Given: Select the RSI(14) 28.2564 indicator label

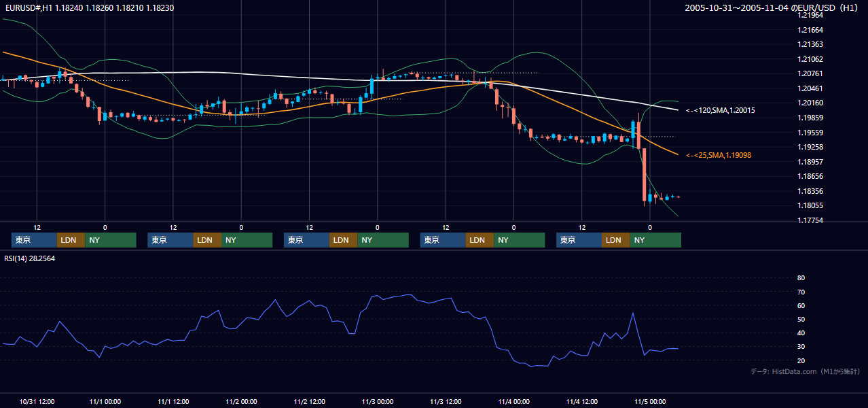Looking at the screenshot, I should tap(29, 258).
